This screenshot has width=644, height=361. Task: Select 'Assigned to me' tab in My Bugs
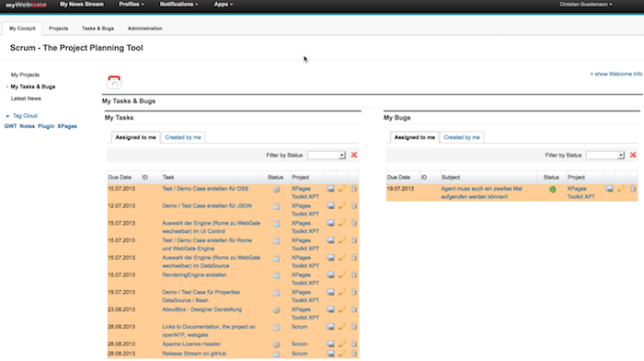(x=414, y=137)
